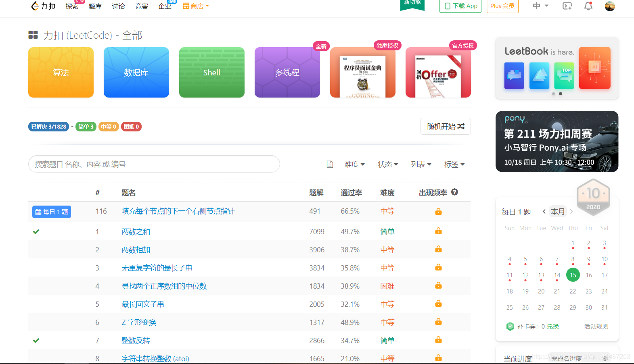Switch to second LeetBook carousel dot
This screenshot has width=634, height=364.
[561, 94]
